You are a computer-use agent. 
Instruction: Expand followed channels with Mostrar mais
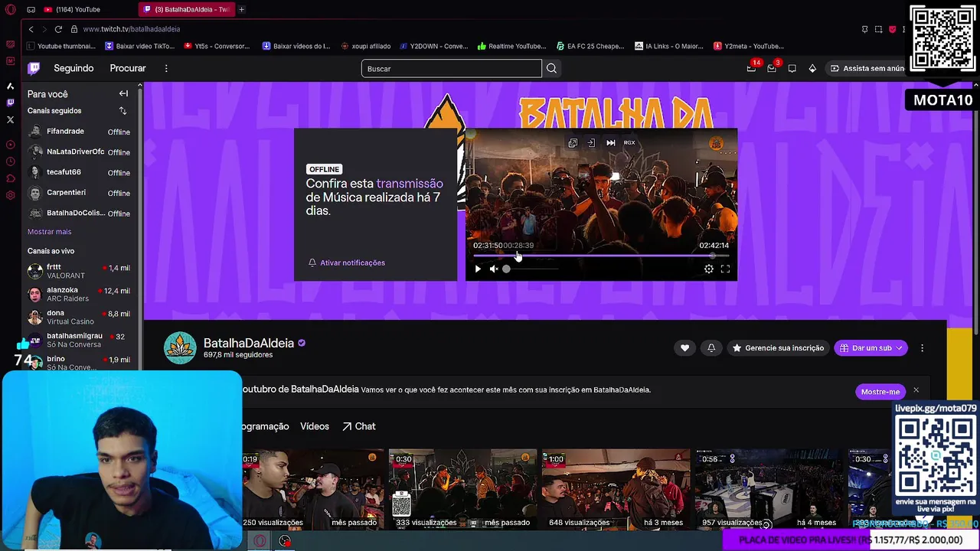(49, 231)
